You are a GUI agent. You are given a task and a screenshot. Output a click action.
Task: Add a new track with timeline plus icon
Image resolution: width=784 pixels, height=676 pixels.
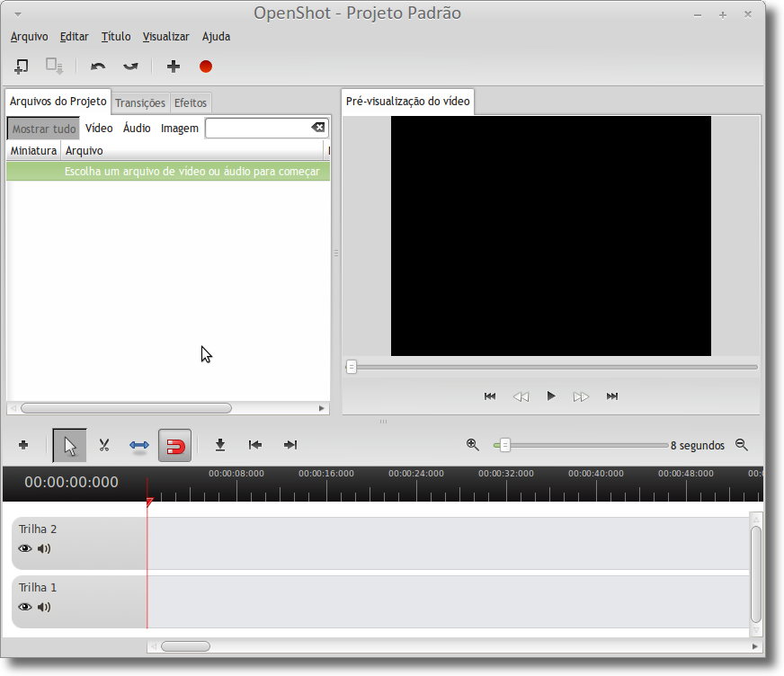23,445
